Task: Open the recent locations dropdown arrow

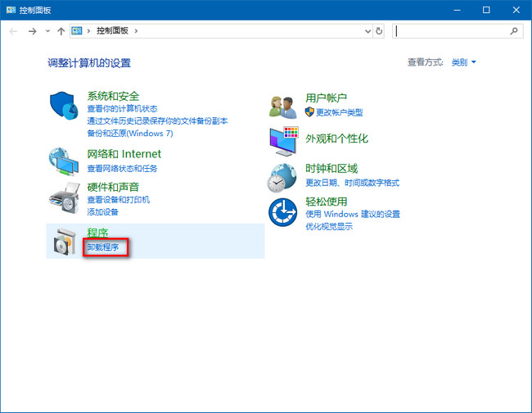Action: 47,31
